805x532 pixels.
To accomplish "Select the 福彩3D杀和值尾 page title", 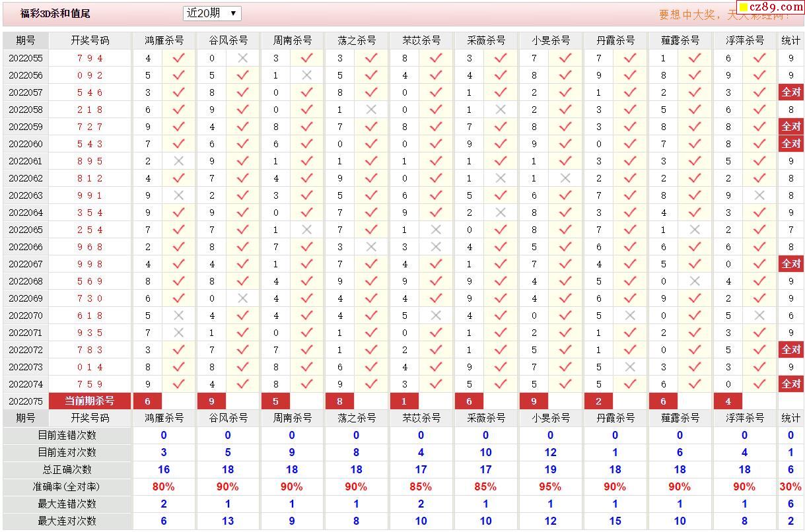I will click(55, 13).
